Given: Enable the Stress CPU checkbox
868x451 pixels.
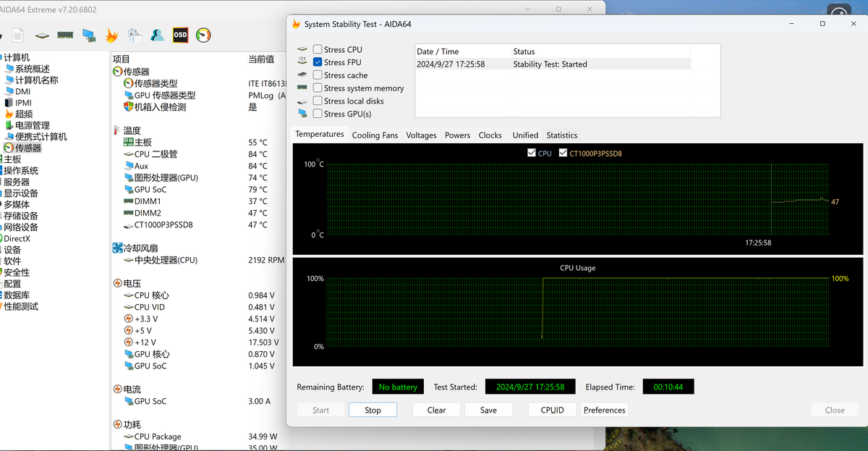Looking at the screenshot, I should [318, 49].
